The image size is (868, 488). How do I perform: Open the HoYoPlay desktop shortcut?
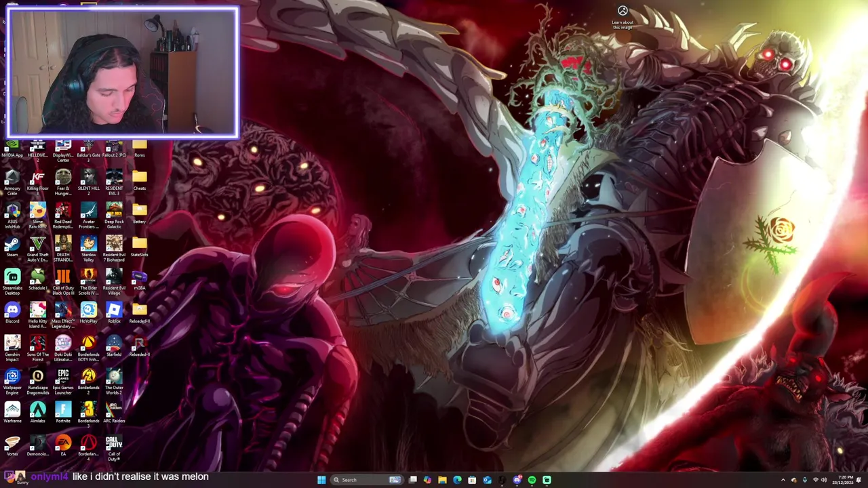click(x=88, y=314)
